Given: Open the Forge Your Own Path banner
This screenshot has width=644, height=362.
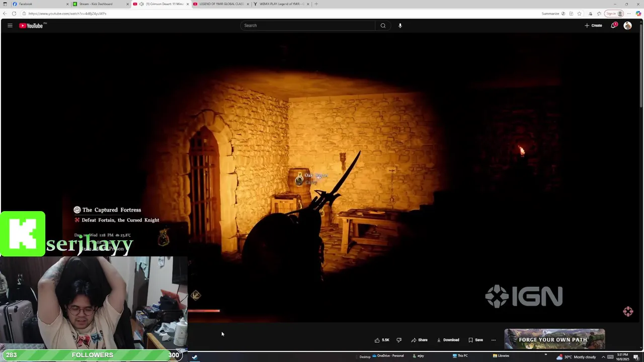Looking at the screenshot, I should point(554,339).
